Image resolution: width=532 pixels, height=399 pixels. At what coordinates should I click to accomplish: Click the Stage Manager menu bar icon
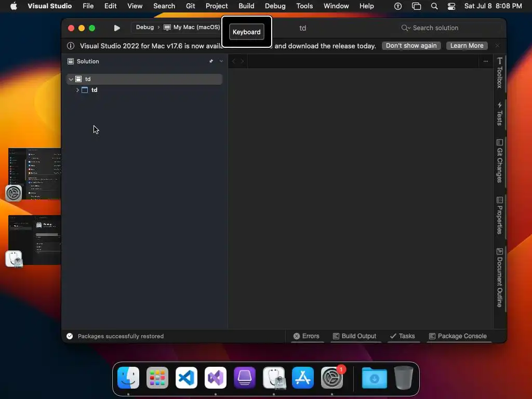tap(416, 6)
